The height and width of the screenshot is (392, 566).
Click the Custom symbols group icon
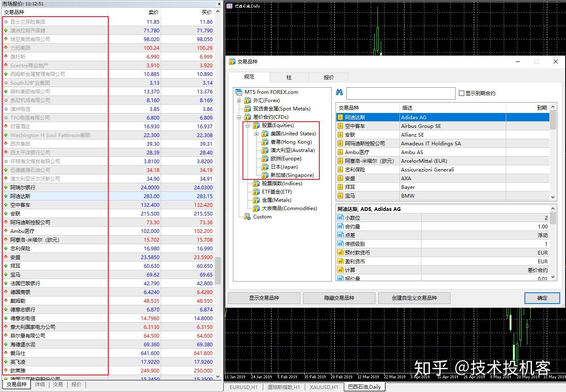tap(247, 216)
